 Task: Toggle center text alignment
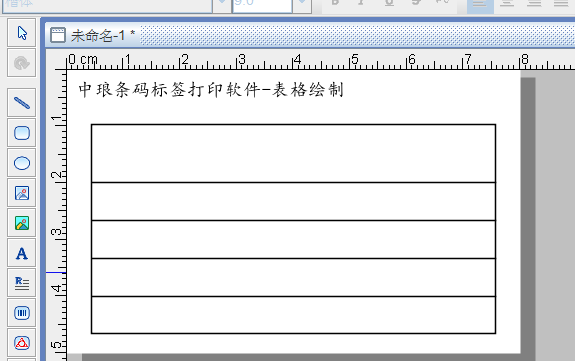(507, 5)
